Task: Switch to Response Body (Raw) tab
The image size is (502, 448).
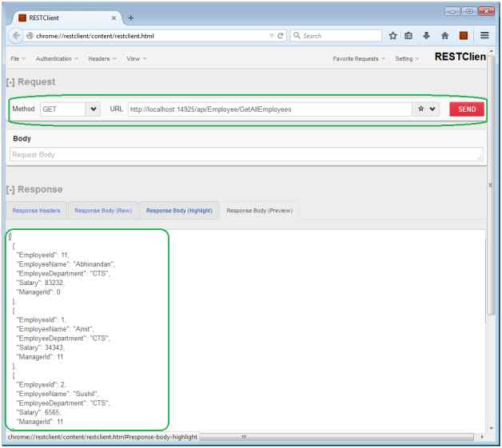Action: point(103,210)
